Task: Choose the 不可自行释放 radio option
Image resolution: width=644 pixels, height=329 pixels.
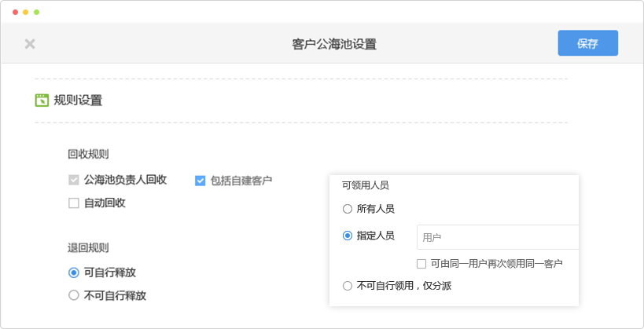Action: tap(74, 296)
